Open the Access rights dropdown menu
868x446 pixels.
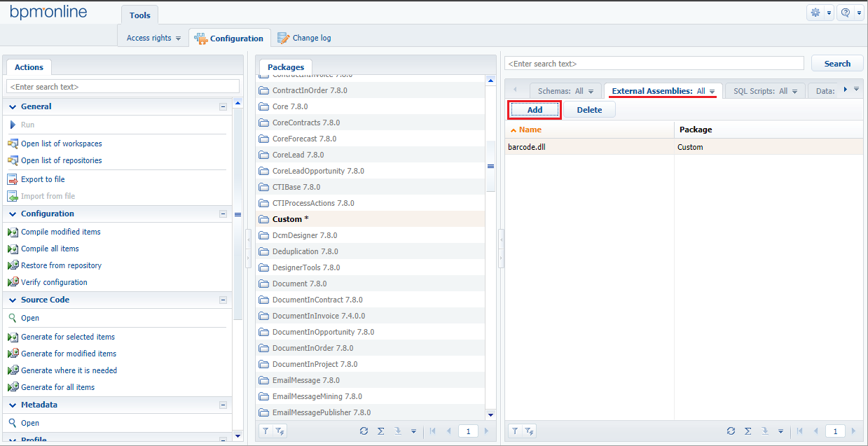153,38
